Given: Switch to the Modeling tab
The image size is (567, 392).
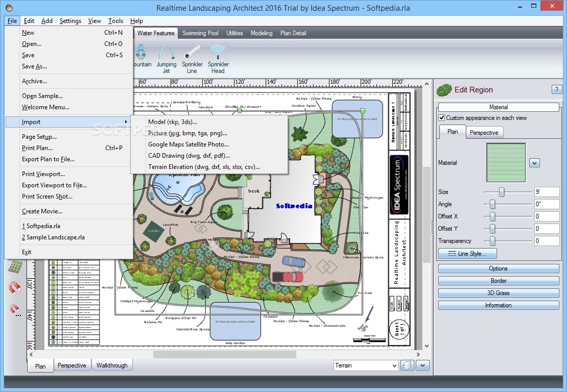Looking at the screenshot, I should point(262,33).
